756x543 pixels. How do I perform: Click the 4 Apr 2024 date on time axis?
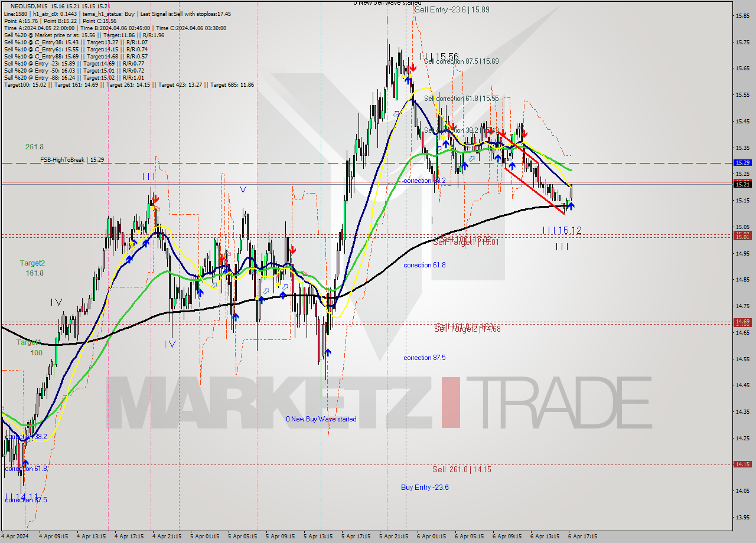pos(16,537)
